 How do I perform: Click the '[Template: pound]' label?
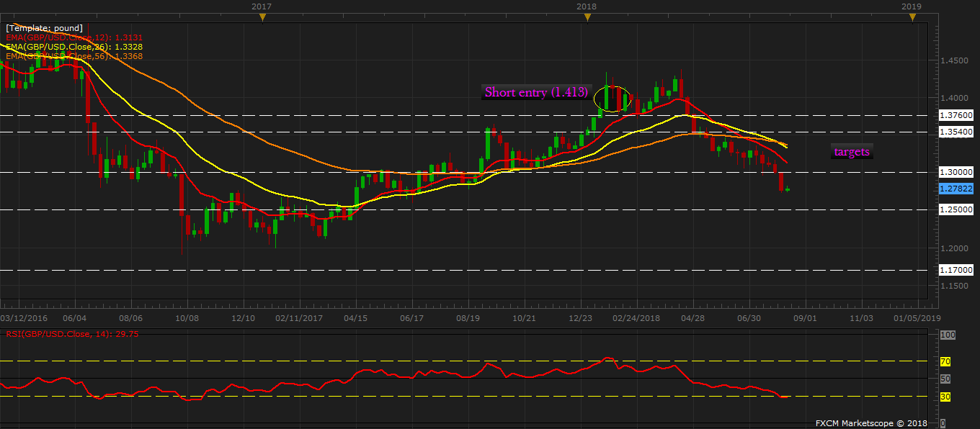pos(44,28)
